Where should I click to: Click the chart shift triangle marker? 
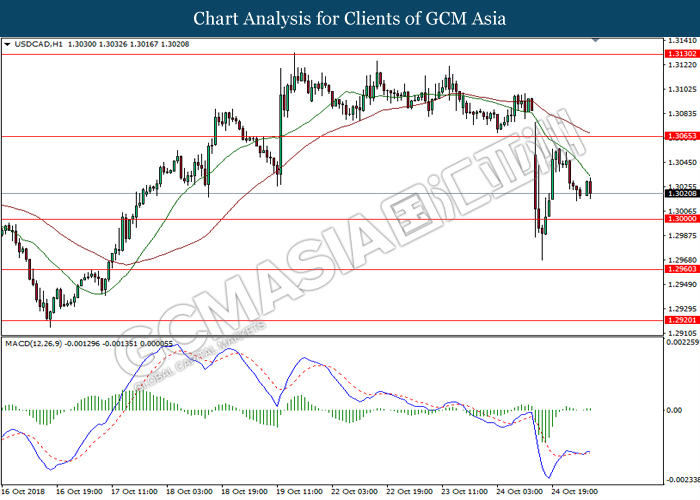pos(595,40)
